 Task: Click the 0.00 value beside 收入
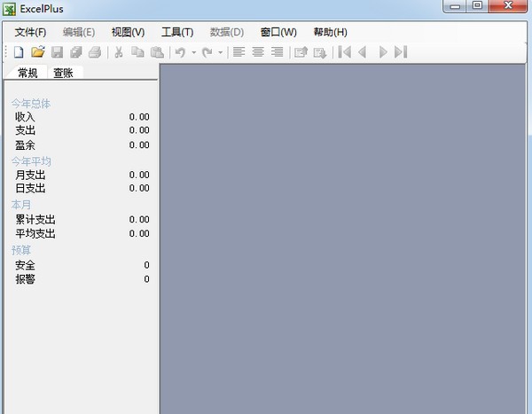click(x=139, y=117)
